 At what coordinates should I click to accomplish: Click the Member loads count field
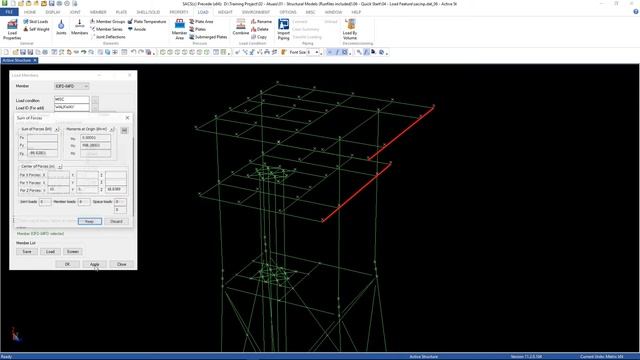(84, 202)
